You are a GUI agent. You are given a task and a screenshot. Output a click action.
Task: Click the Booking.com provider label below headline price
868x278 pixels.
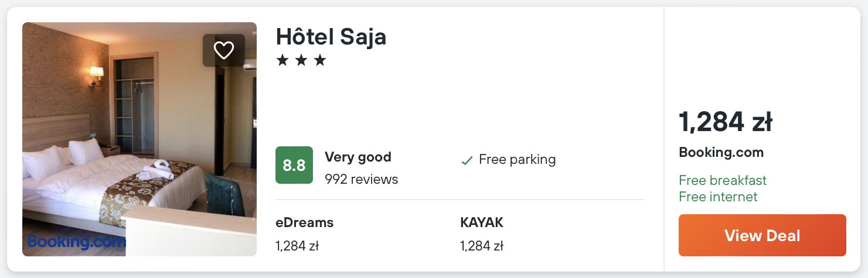[721, 153]
